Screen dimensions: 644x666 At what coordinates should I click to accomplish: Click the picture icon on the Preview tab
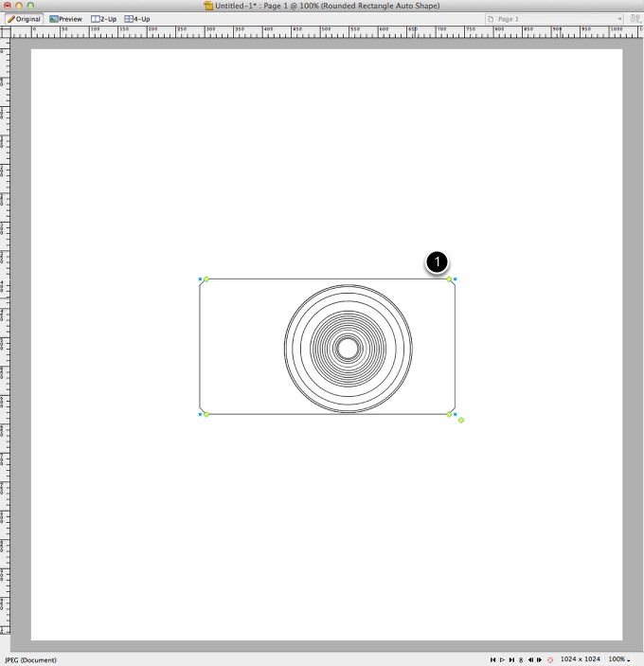tap(53, 19)
